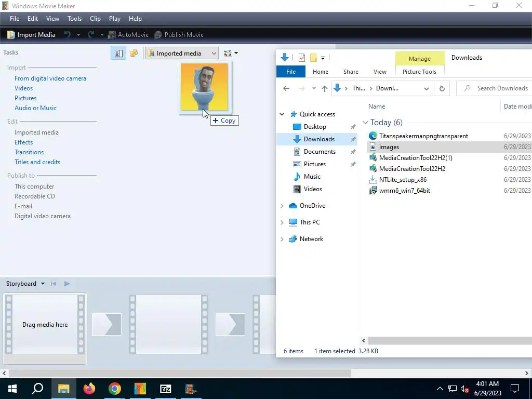
Task: Select the Titanspeakermanpngtransparent file
Action: coord(424,136)
